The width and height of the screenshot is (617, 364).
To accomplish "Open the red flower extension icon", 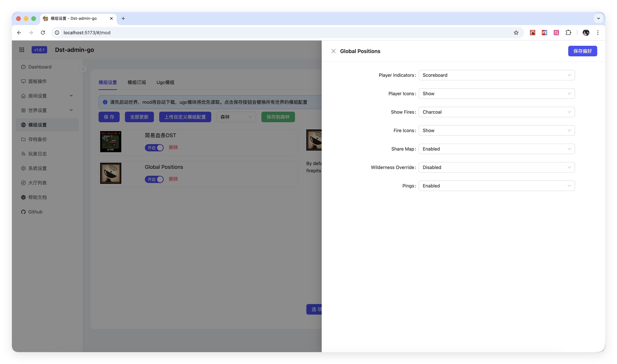I will (532, 33).
